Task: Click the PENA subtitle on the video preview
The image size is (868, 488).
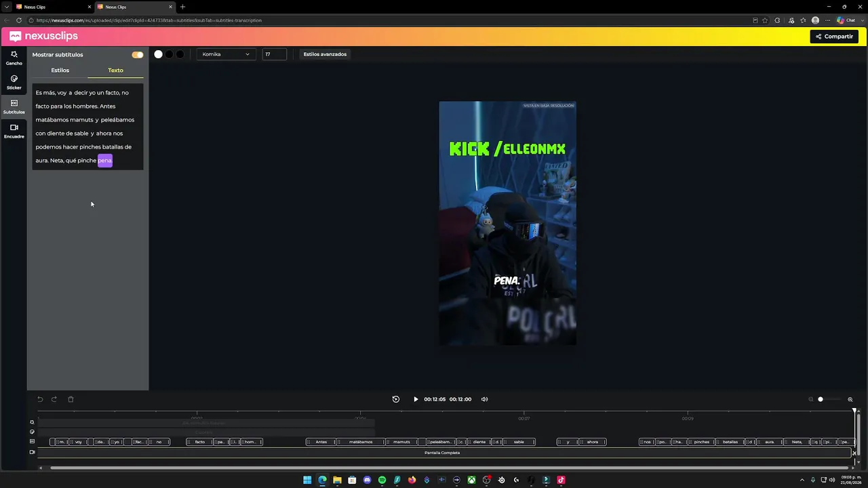Action: (x=507, y=281)
